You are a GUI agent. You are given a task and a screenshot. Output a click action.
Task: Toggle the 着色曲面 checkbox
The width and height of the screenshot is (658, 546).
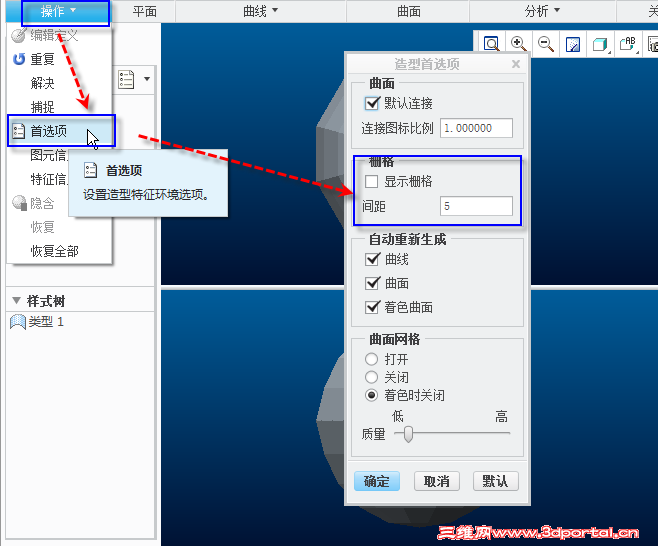(x=372, y=307)
